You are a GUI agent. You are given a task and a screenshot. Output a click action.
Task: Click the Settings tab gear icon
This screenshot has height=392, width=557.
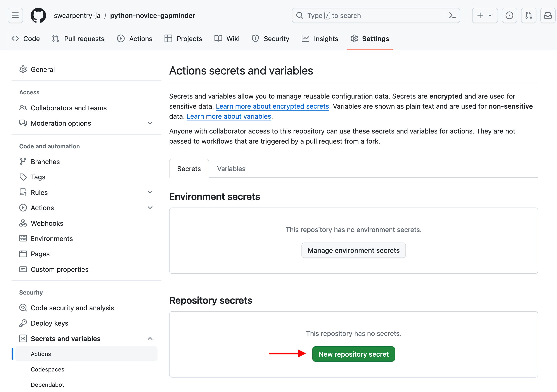pyautogui.click(x=355, y=39)
